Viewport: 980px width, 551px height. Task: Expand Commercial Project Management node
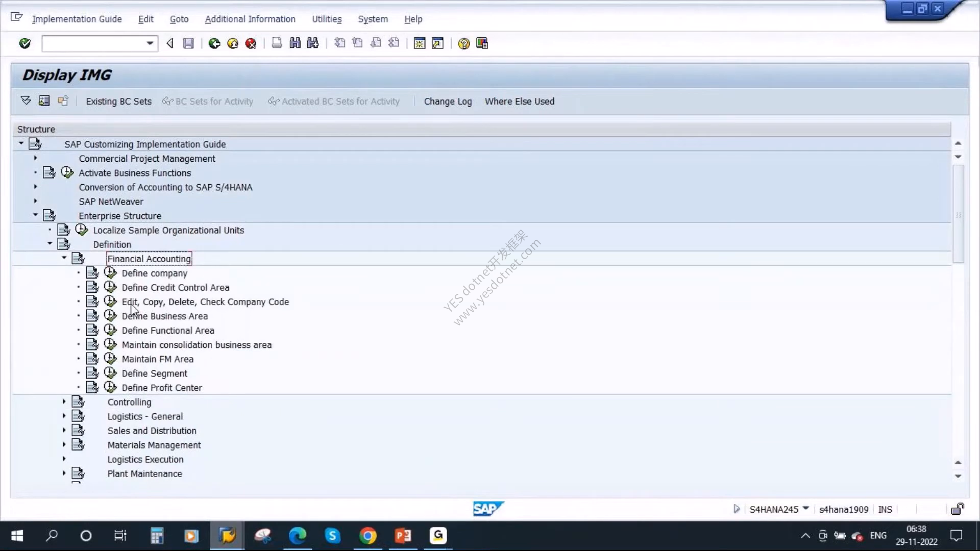(35, 158)
